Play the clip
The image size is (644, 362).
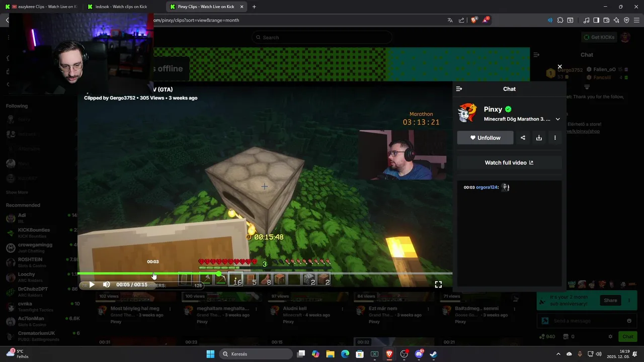(92, 285)
